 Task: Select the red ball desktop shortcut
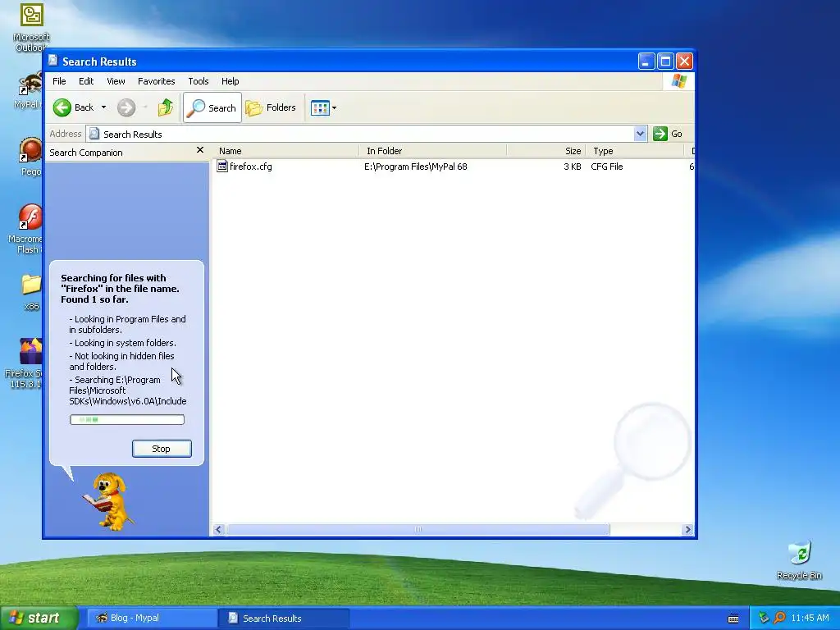pyautogui.click(x=30, y=157)
